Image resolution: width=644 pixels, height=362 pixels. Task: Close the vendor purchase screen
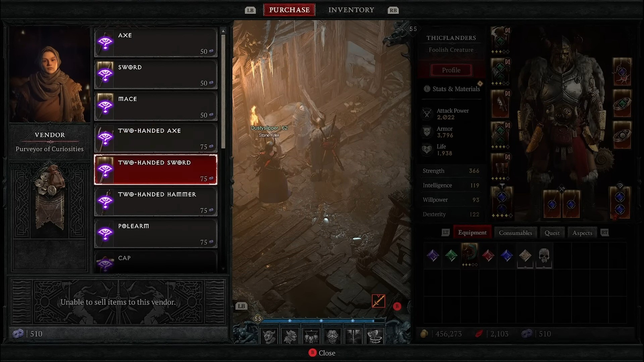pos(322,353)
